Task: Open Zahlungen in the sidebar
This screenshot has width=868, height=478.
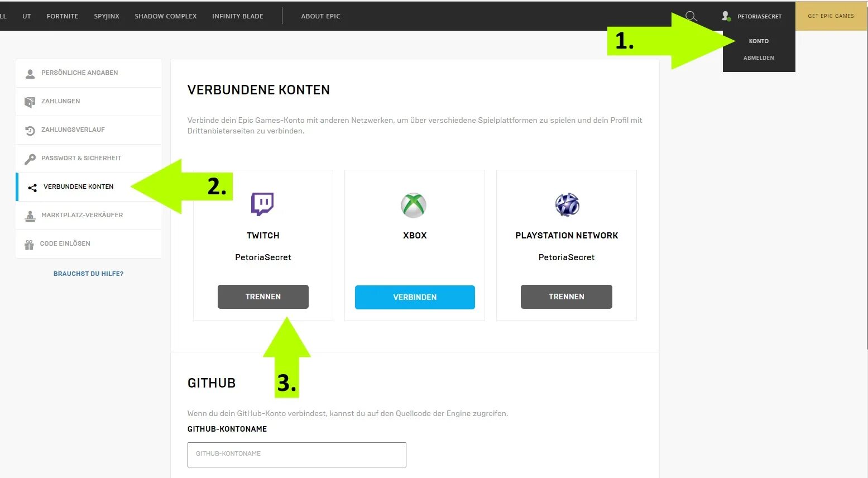Action: (x=88, y=102)
